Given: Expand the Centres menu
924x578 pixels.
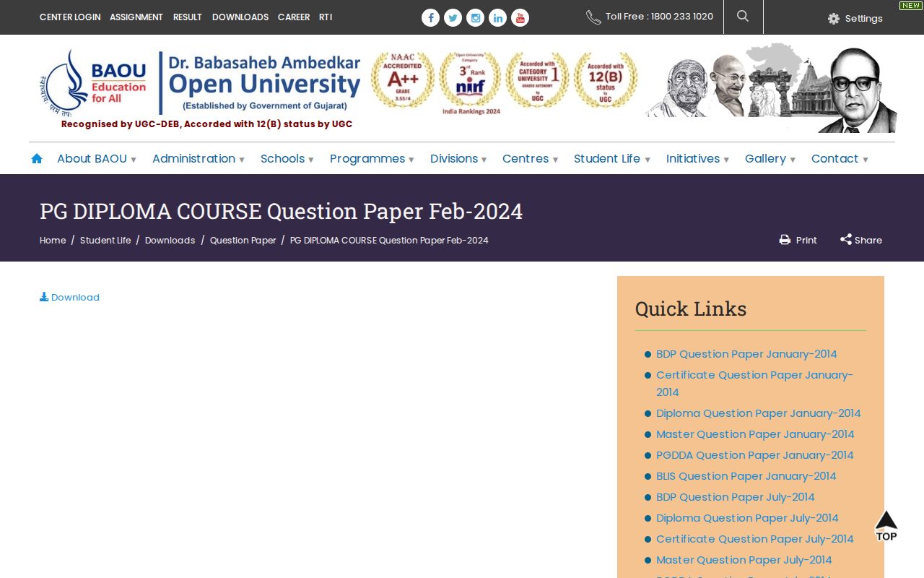Looking at the screenshot, I should 530,159.
